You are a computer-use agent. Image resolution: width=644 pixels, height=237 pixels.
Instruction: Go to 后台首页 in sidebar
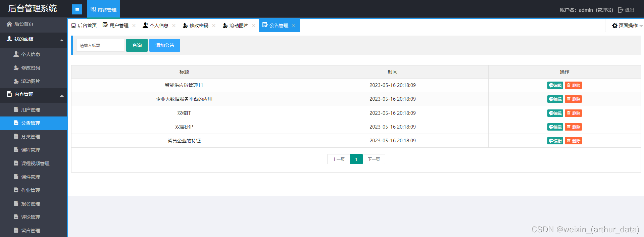tap(34, 24)
